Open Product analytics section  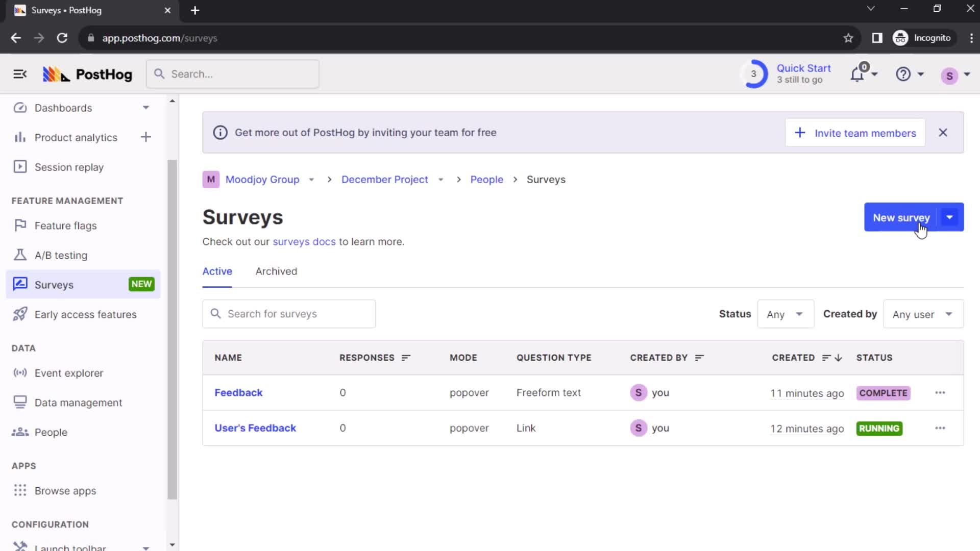[x=76, y=137]
